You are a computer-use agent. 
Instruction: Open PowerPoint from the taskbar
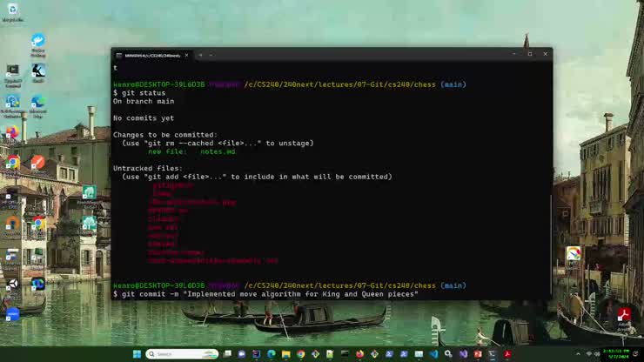click(478, 354)
